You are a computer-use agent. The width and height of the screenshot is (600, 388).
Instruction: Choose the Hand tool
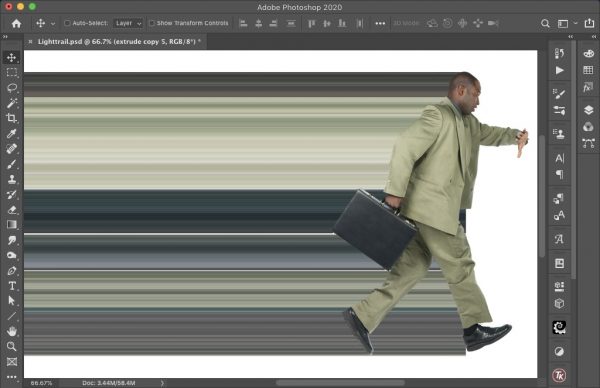(x=11, y=331)
